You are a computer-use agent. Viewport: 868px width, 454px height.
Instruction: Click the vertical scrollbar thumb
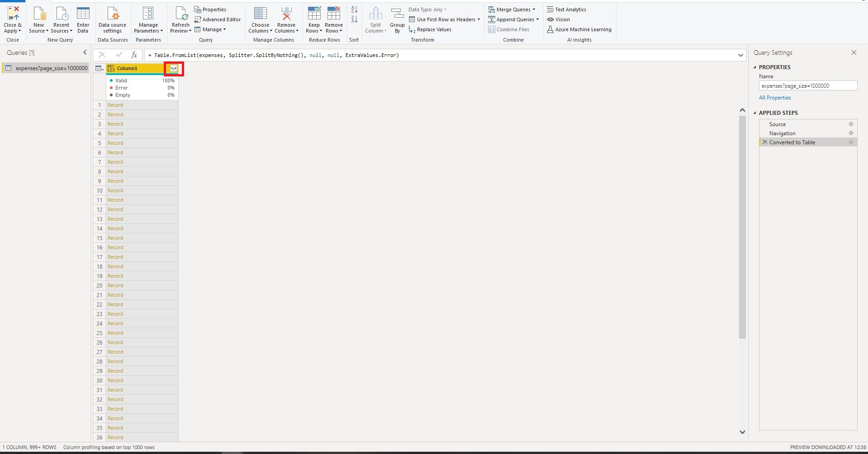[x=742, y=227]
